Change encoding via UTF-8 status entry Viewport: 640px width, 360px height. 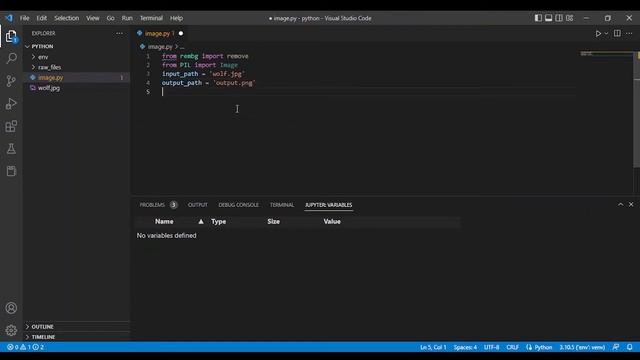pyautogui.click(x=491, y=347)
